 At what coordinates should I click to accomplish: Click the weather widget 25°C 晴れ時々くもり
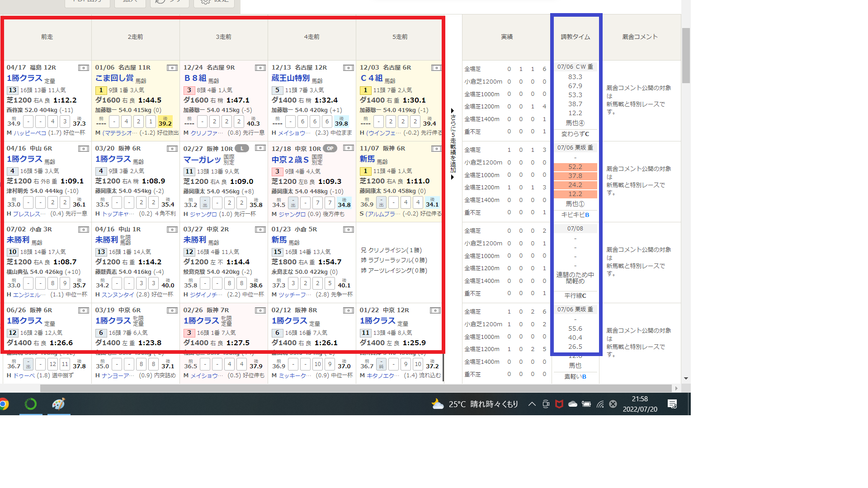[x=475, y=404]
